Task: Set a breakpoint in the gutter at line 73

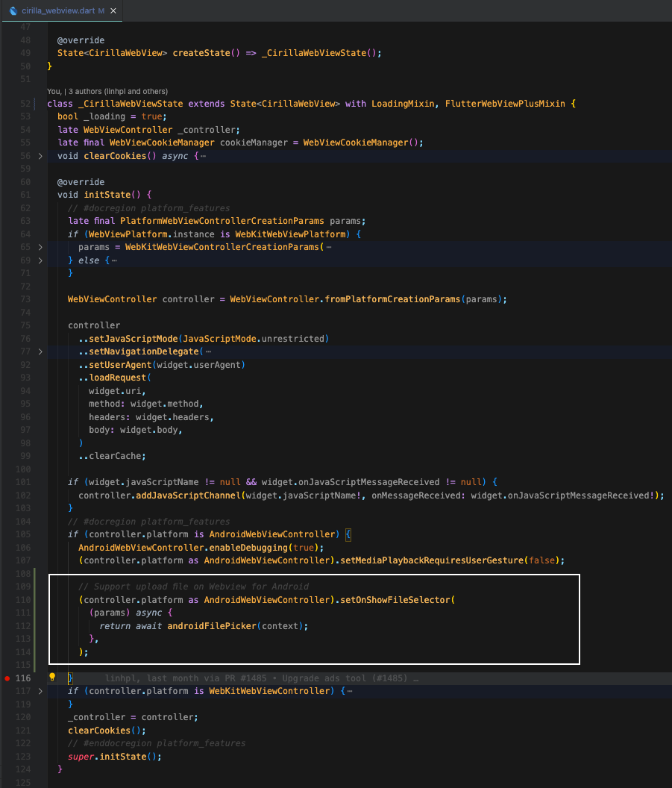Action: click(7, 298)
